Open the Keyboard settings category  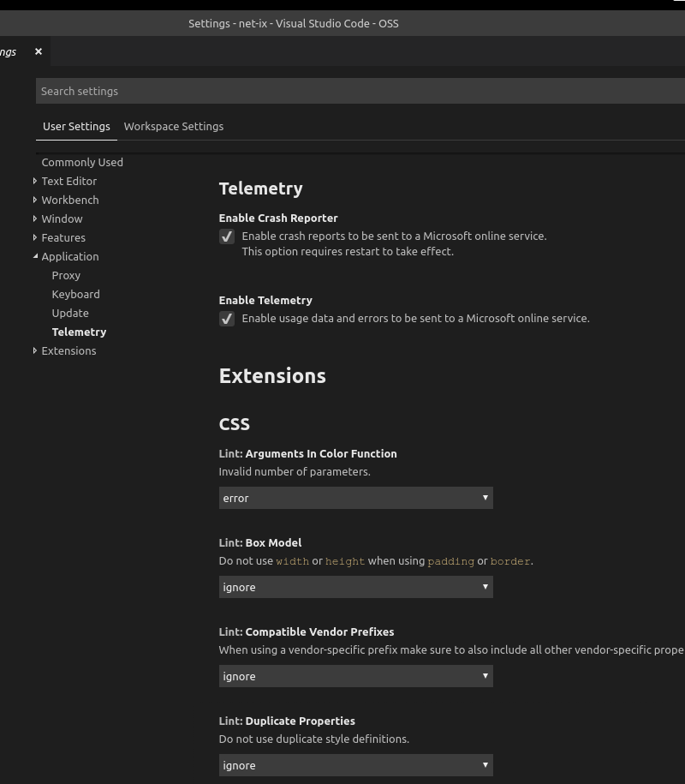point(75,294)
